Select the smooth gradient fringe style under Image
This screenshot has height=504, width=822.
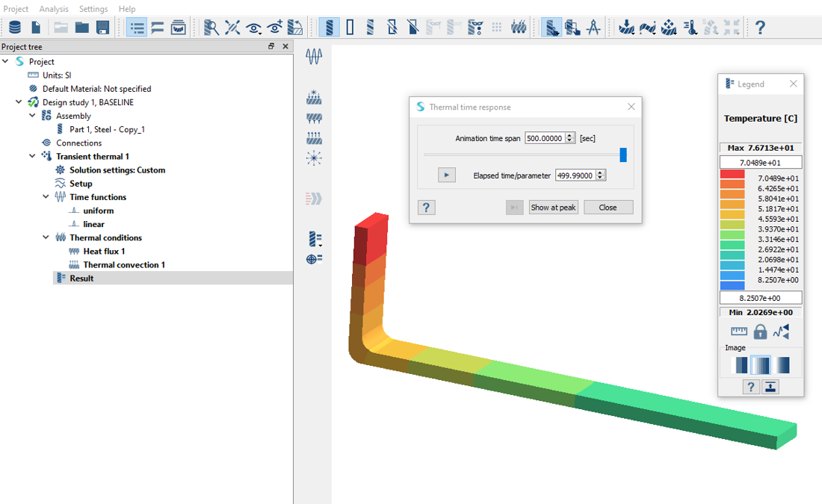coord(782,365)
